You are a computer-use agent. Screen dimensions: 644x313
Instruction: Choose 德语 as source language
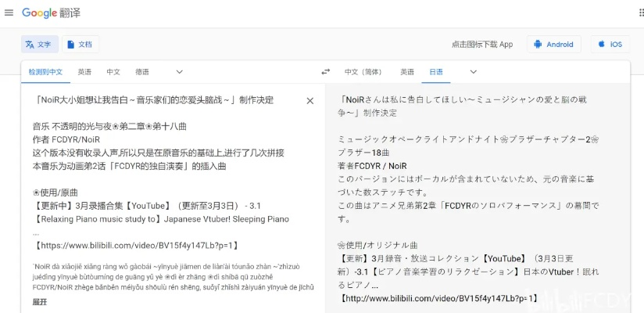pyautogui.click(x=142, y=72)
